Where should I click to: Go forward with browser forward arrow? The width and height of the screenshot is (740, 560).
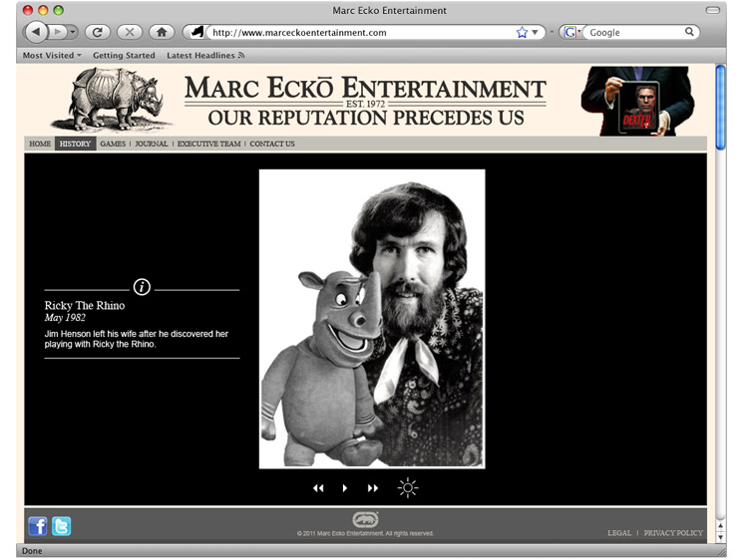coord(58,32)
